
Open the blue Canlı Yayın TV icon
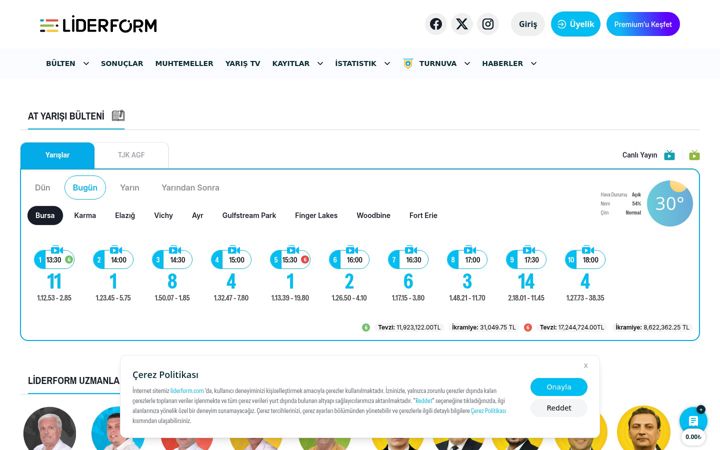(x=669, y=155)
